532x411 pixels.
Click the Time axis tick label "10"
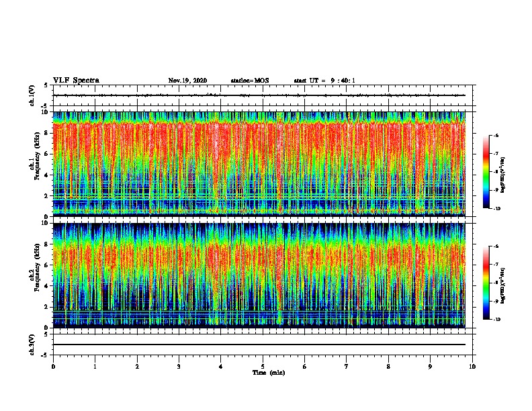[472, 367]
